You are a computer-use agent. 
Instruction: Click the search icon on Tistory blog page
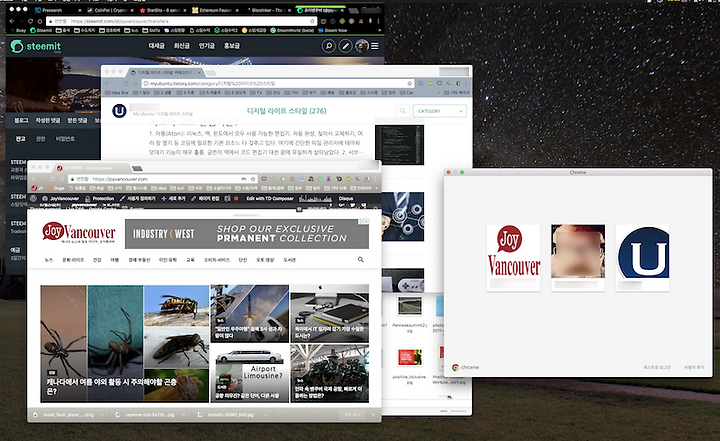click(403, 111)
